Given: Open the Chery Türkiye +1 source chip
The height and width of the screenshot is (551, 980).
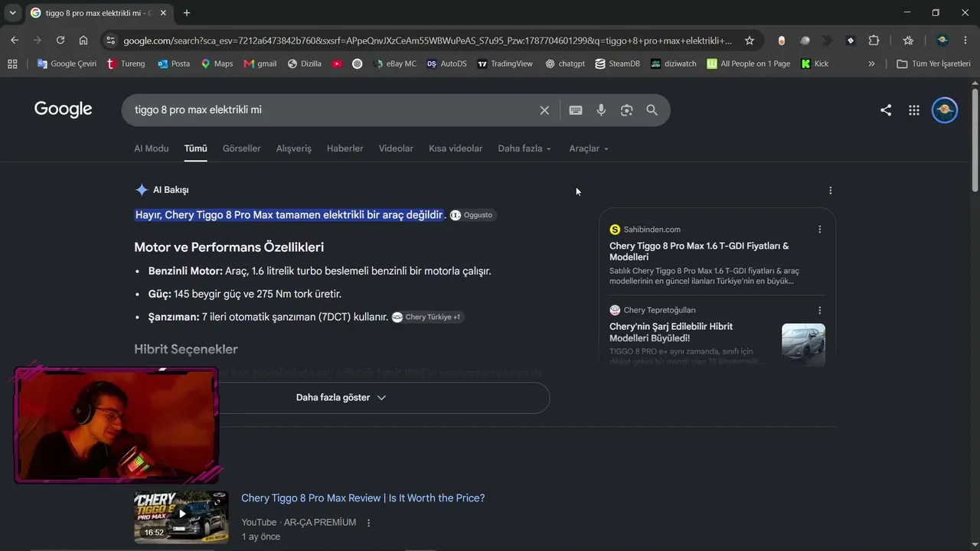Looking at the screenshot, I should coord(428,317).
